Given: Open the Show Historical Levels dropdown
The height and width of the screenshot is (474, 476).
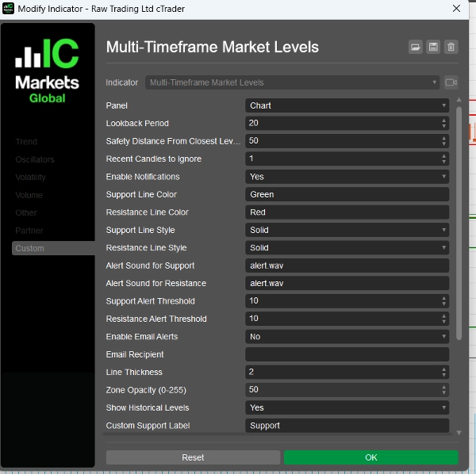Looking at the screenshot, I should click(347, 407).
